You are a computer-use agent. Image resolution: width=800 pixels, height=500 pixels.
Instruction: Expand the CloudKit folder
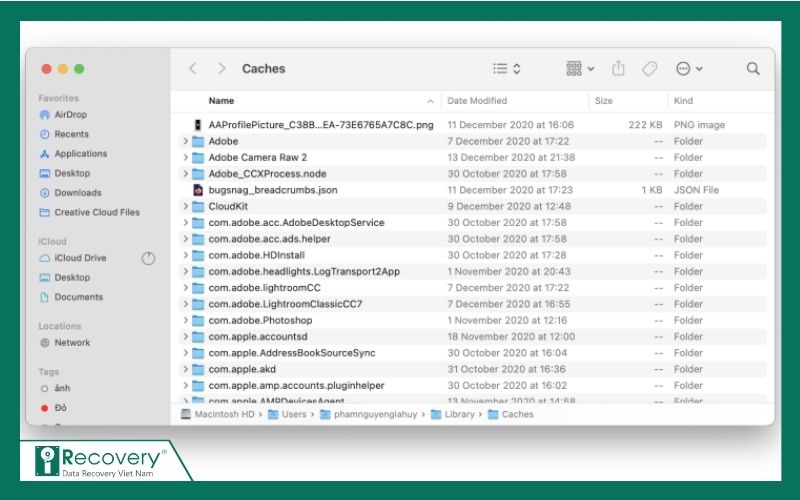pyautogui.click(x=186, y=207)
